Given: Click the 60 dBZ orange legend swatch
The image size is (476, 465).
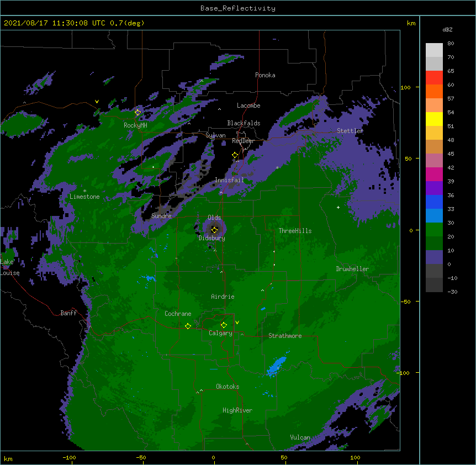Looking at the screenshot, I should pyautogui.click(x=434, y=91).
